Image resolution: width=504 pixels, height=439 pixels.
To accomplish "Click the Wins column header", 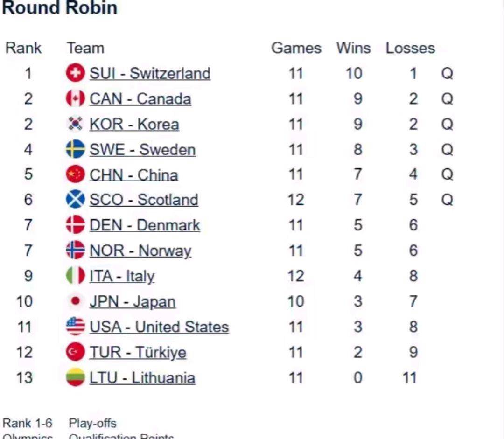I will pyautogui.click(x=353, y=48).
